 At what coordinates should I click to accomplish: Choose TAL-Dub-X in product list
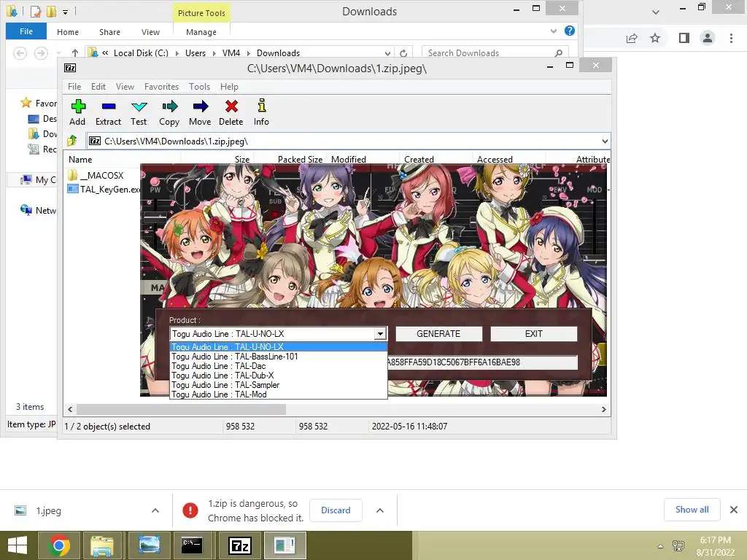click(x=279, y=376)
